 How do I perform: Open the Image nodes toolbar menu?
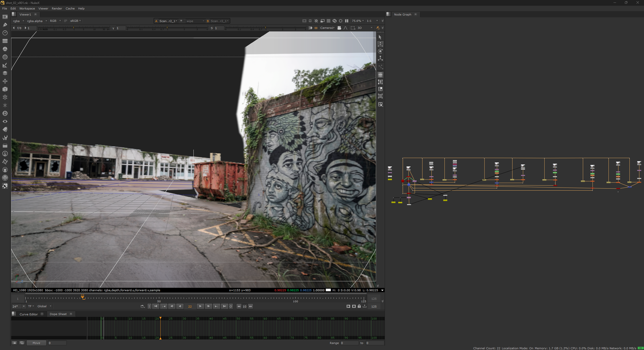[5, 17]
